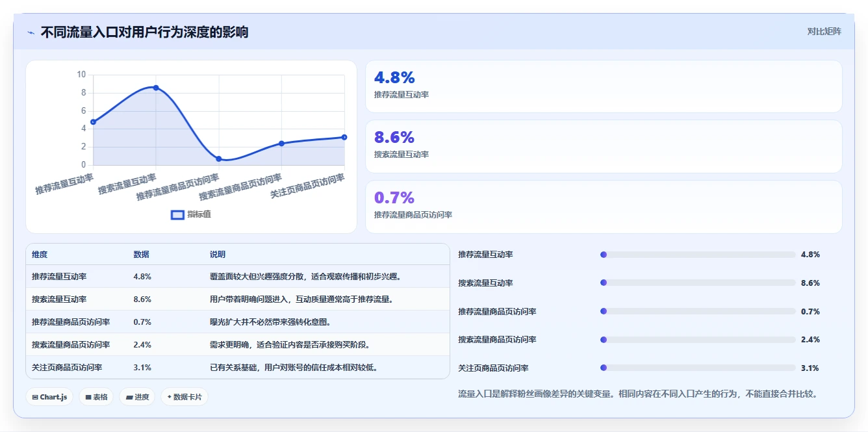The image size is (868, 432).
Task: Click the progress bar for 搜索流量商品页访问率
Action: coord(698,340)
